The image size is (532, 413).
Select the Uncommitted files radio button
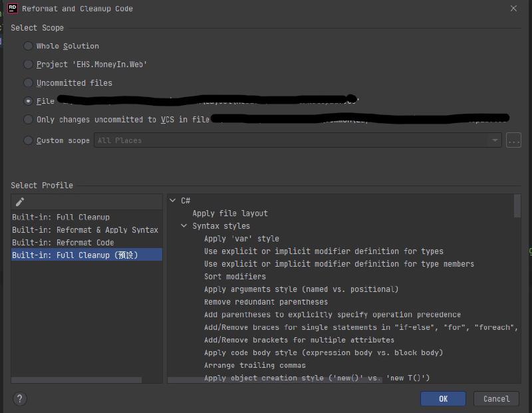pyautogui.click(x=28, y=83)
